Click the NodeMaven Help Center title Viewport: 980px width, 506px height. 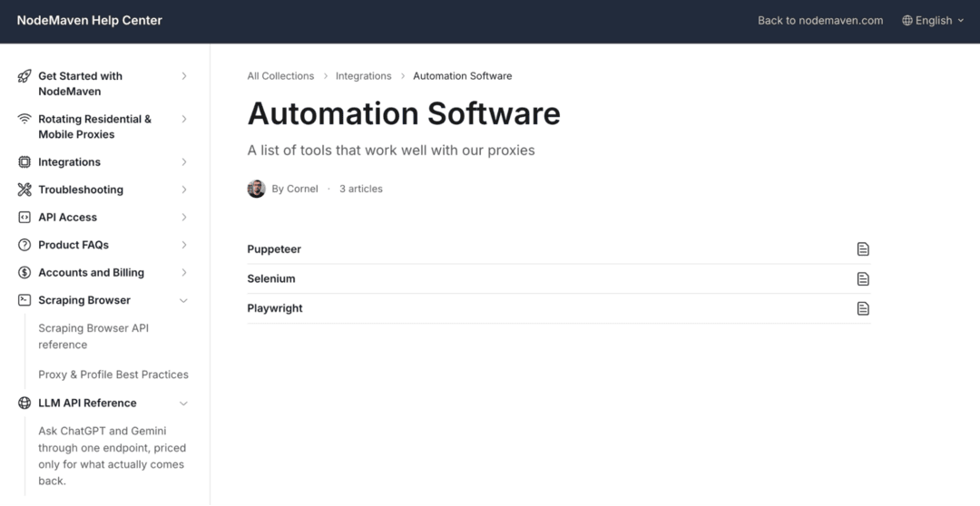(89, 21)
